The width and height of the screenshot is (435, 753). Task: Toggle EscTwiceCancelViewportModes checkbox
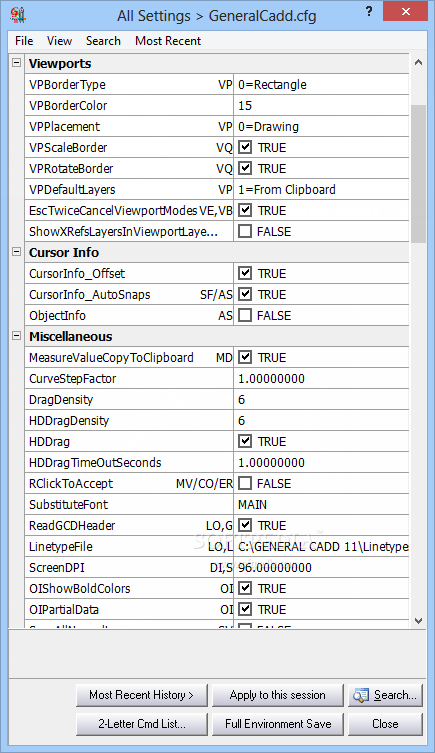coord(245,210)
